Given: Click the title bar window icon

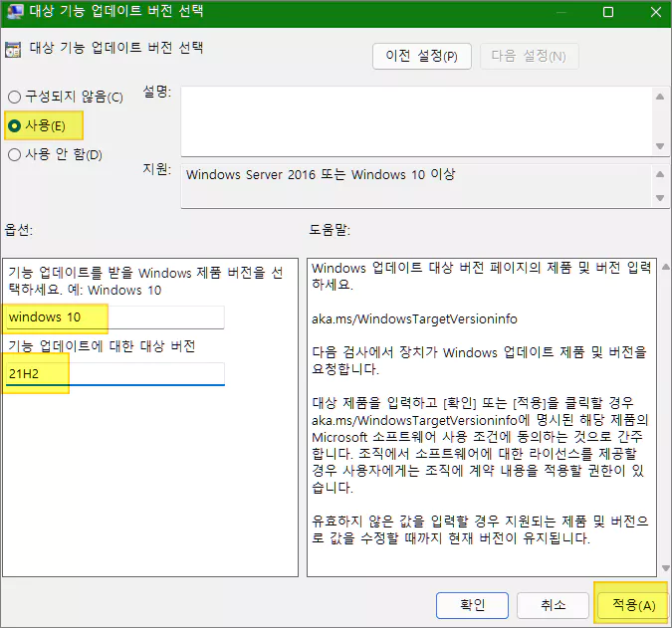Looking at the screenshot, I should tap(15, 11).
